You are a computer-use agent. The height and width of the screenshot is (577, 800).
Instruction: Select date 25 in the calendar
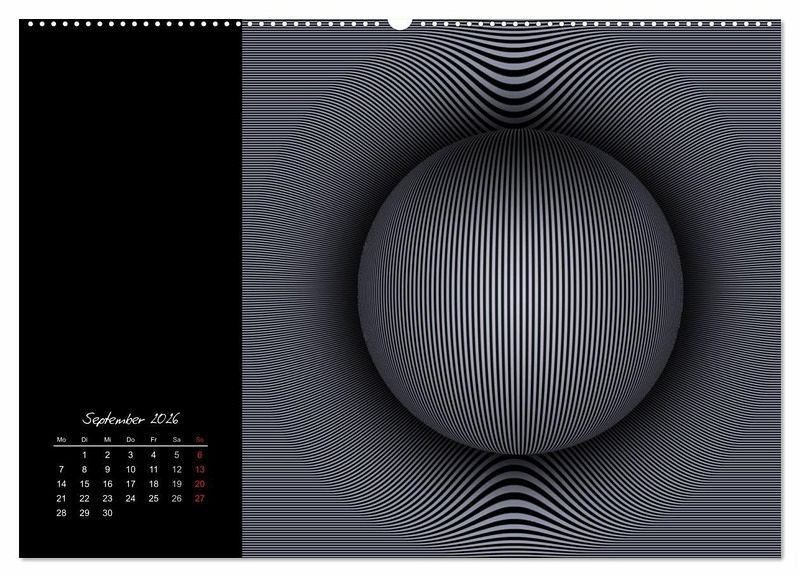[x=154, y=498]
